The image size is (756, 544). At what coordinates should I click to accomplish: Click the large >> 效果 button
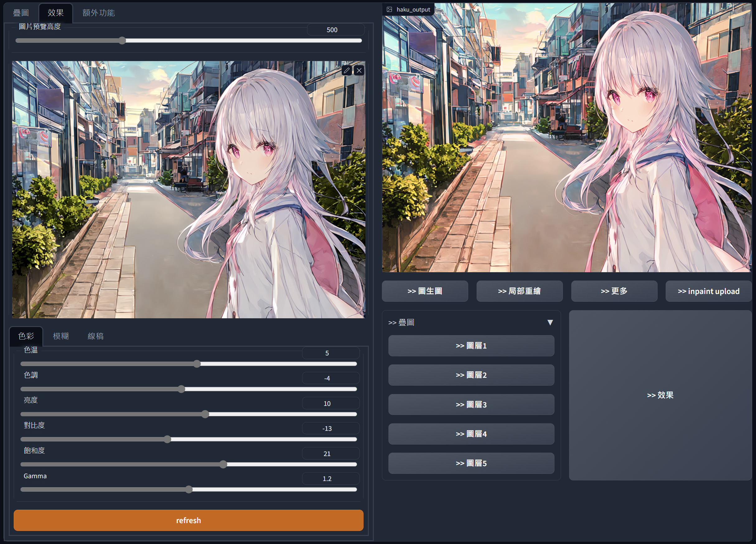(x=660, y=395)
